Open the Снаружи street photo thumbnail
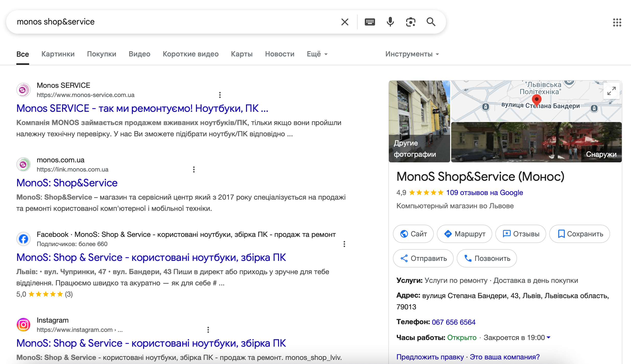This screenshot has height=364, width=631. (536, 142)
